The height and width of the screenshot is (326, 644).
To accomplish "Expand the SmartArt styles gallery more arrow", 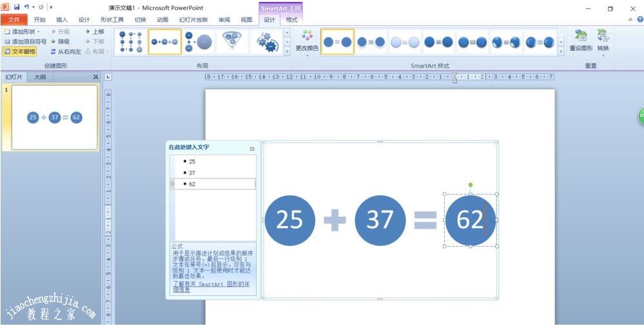I will coord(561,52).
